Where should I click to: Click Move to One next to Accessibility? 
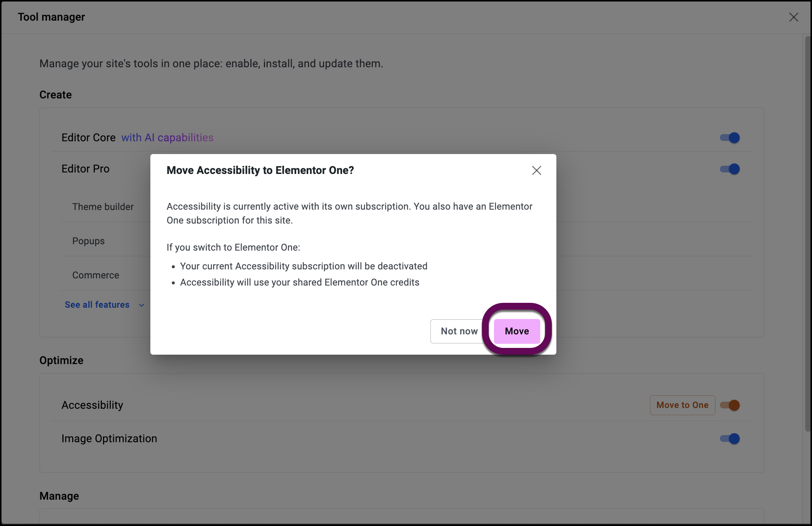click(x=682, y=405)
